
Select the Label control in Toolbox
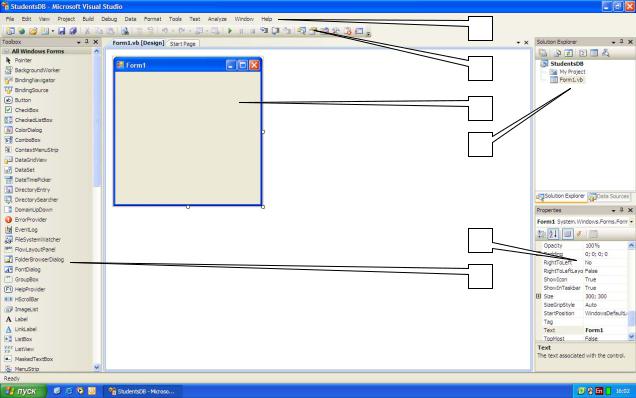click(x=21, y=319)
